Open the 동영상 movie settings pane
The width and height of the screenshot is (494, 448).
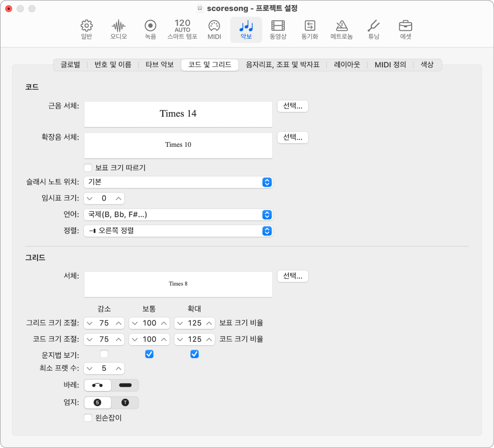(278, 30)
